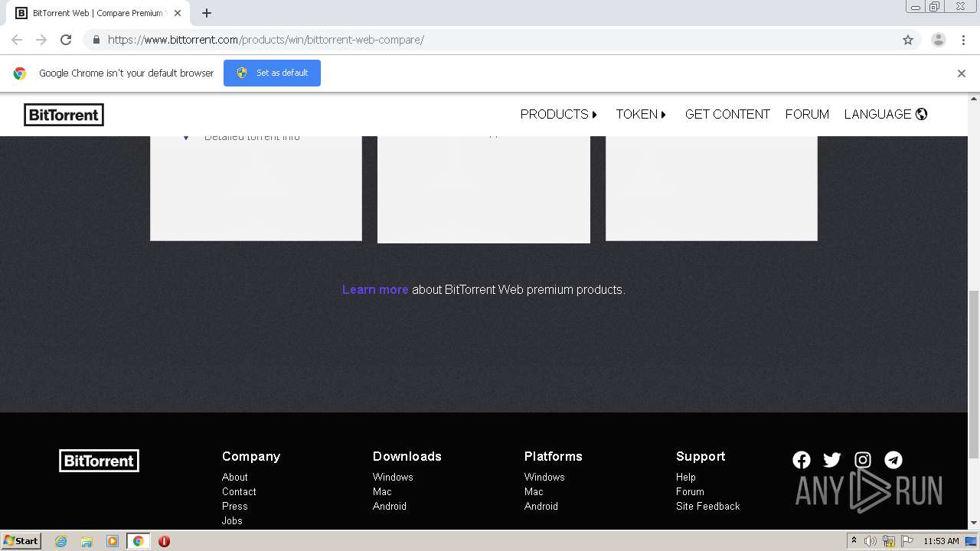
Task: Click scrollbar up arrow
Action: [974, 98]
